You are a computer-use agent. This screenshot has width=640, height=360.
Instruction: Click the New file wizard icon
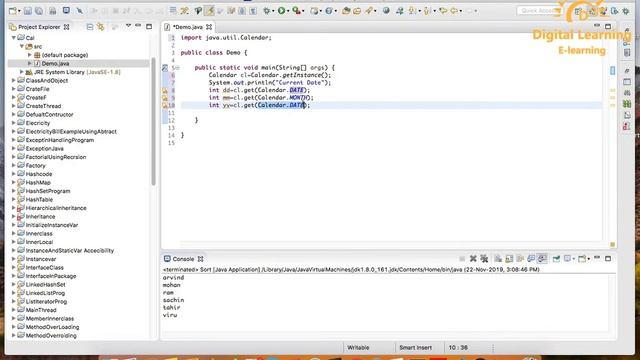pyautogui.click(x=13, y=11)
